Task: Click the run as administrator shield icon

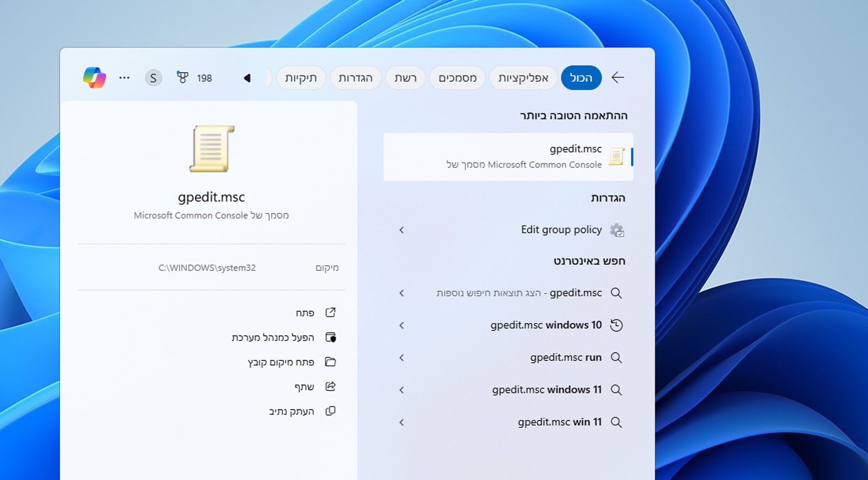Action: [x=330, y=337]
